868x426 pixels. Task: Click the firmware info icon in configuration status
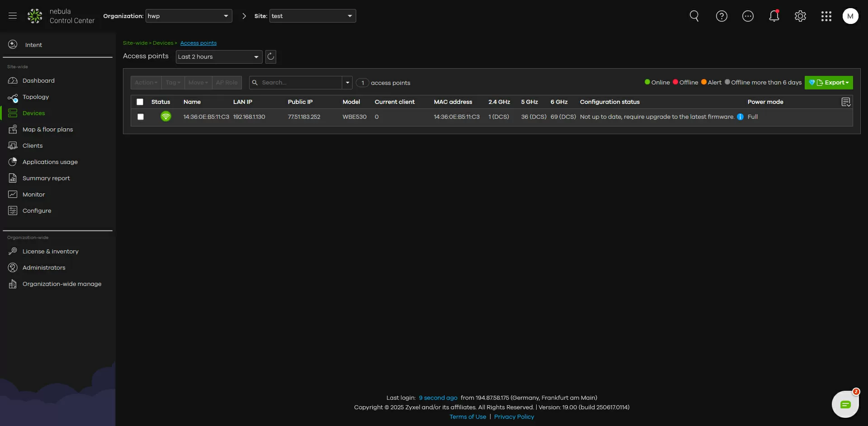tap(740, 117)
